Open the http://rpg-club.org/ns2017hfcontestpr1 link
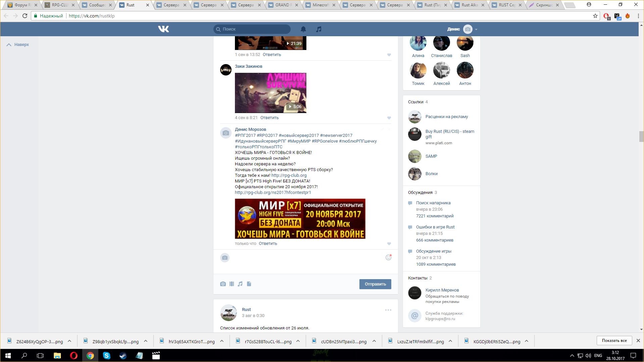Screen dimensions: 644x362 (x=273, y=193)
